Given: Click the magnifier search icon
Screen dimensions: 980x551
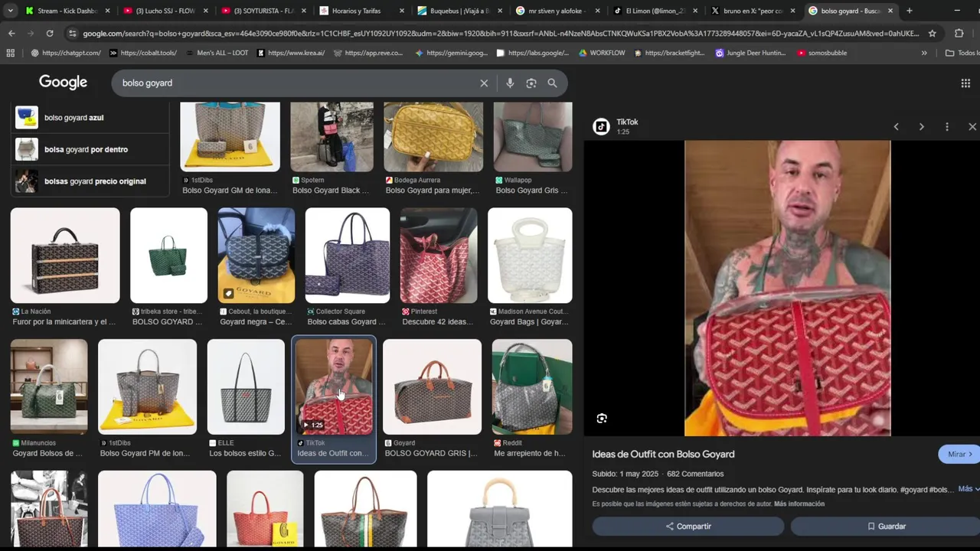Looking at the screenshot, I should tap(552, 83).
